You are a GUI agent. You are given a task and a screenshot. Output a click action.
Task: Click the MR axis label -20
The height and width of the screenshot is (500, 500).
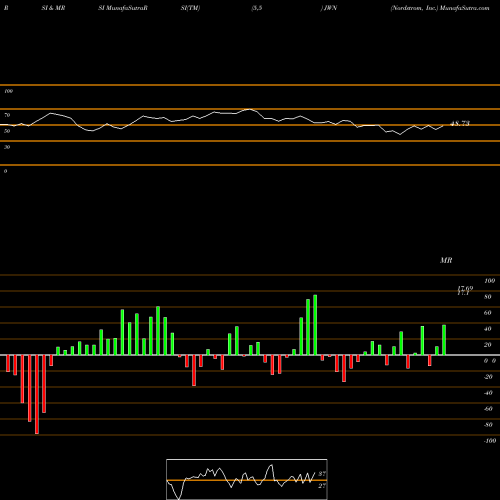pyautogui.click(x=488, y=377)
